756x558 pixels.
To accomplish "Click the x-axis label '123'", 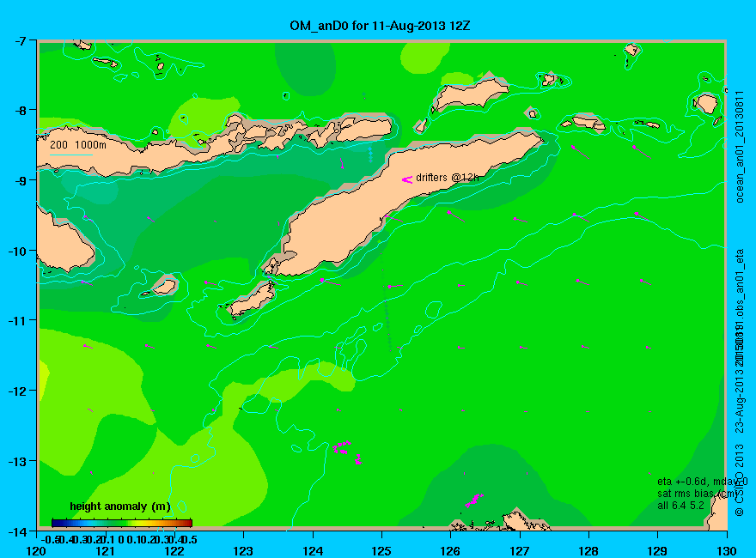I will click(243, 551).
